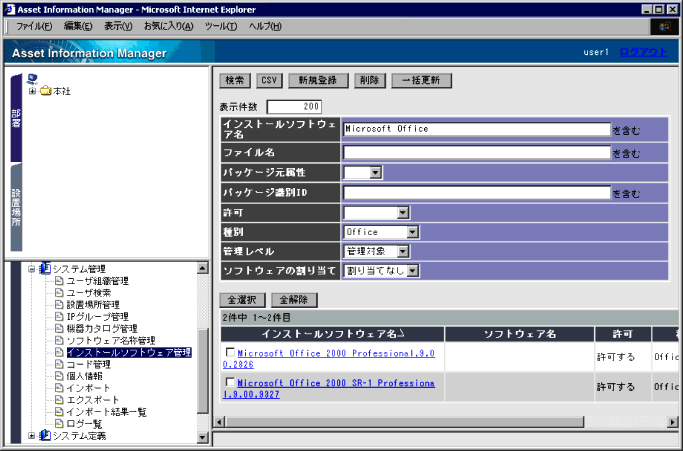Open the ファイル(F) menu
Screen dimensions: 683x451
[34, 27]
